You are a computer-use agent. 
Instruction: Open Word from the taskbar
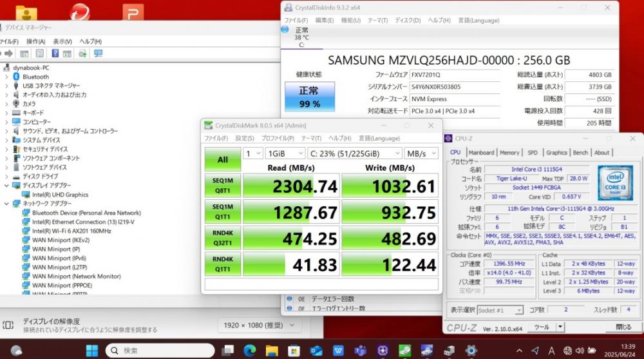click(x=339, y=351)
